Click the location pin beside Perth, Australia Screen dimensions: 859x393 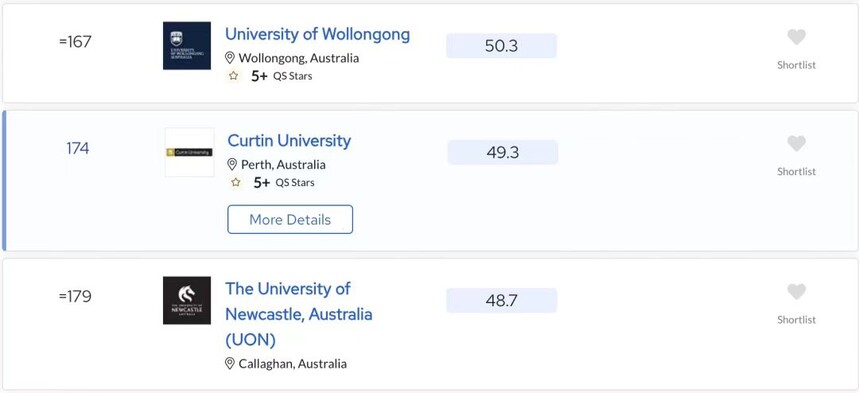[x=232, y=164]
